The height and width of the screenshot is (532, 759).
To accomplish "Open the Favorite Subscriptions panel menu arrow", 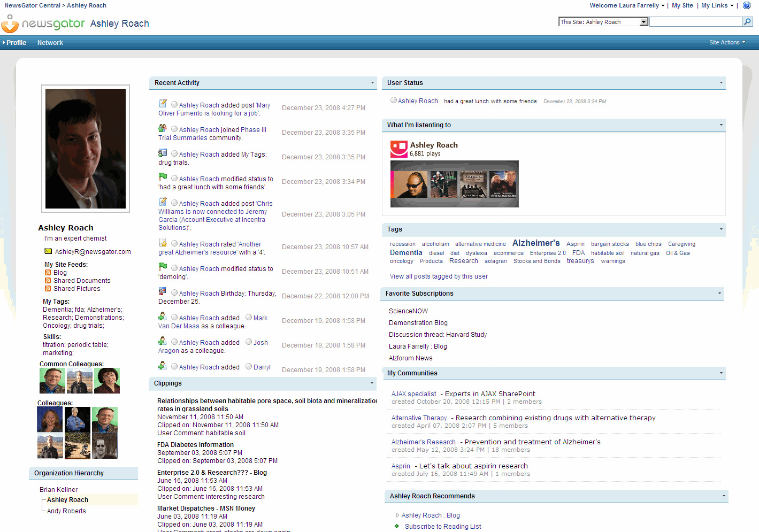I will [x=719, y=294].
